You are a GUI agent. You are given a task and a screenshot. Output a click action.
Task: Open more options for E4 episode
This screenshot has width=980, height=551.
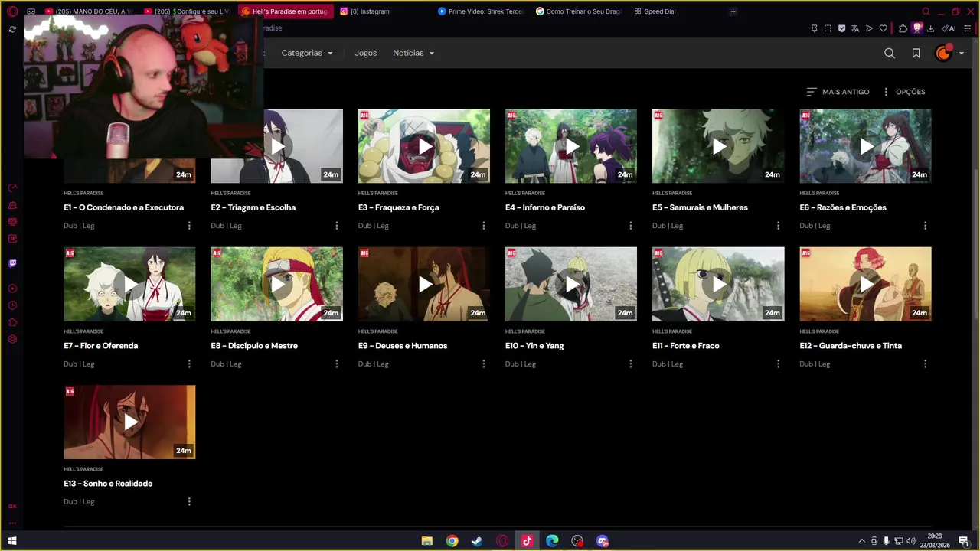tap(630, 226)
